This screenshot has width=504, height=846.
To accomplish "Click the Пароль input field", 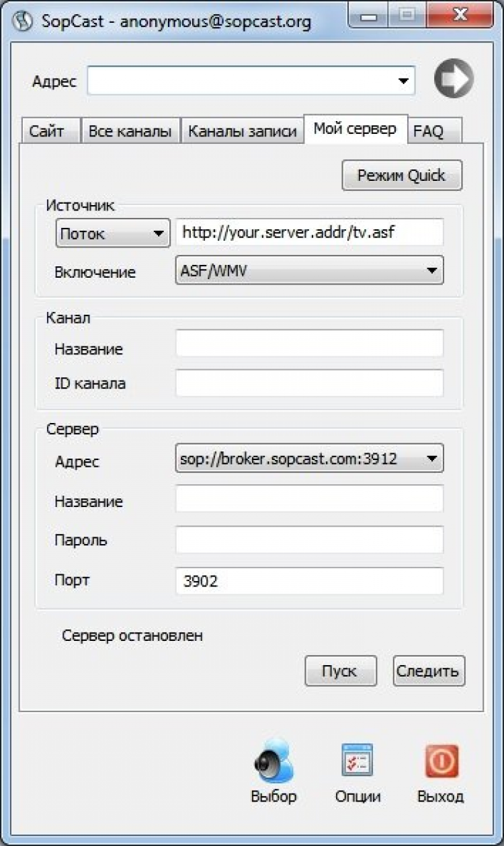I will (x=309, y=539).
